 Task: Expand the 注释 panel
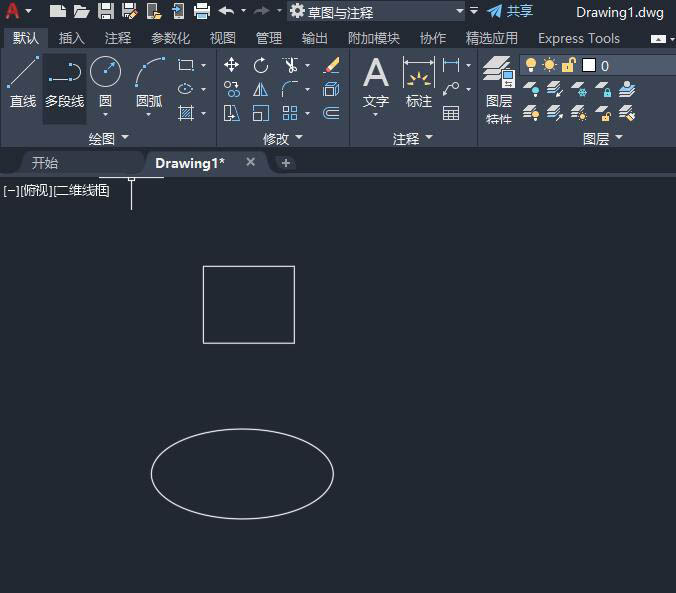click(413, 138)
